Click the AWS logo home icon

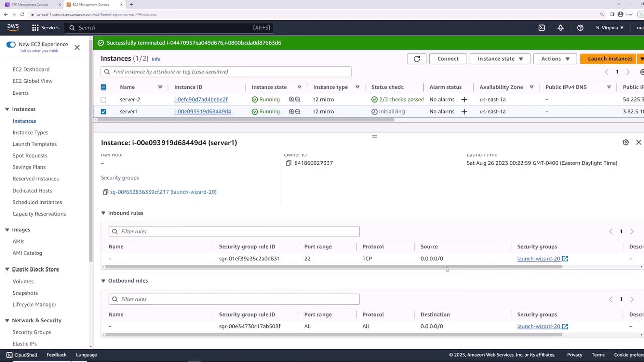[x=13, y=27]
